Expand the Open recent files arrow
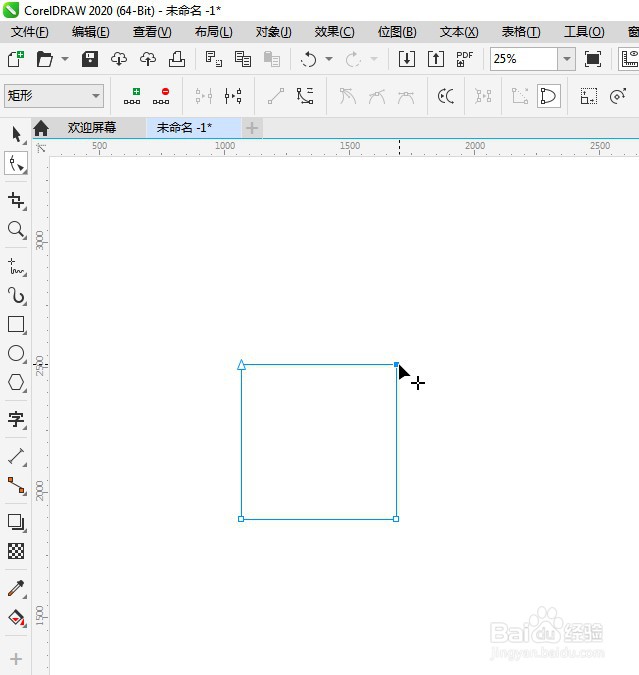The image size is (639, 675). coord(65,59)
